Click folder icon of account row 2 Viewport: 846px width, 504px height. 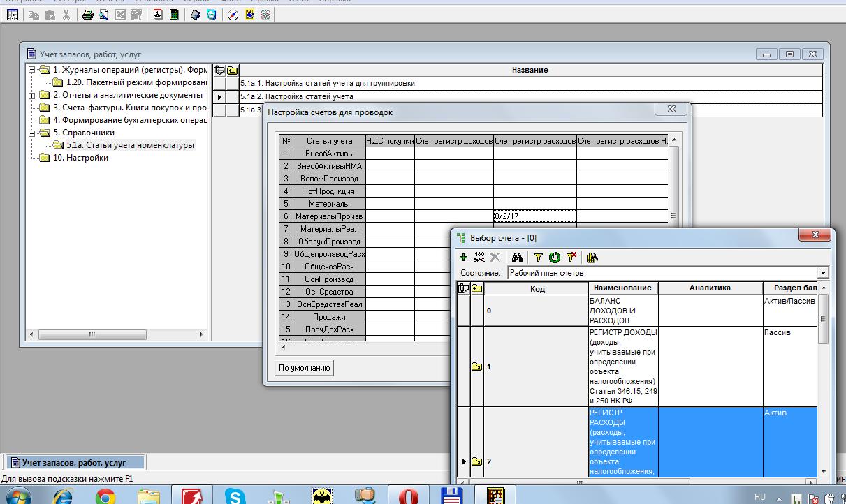pyautogui.click(x=476, y=461)
